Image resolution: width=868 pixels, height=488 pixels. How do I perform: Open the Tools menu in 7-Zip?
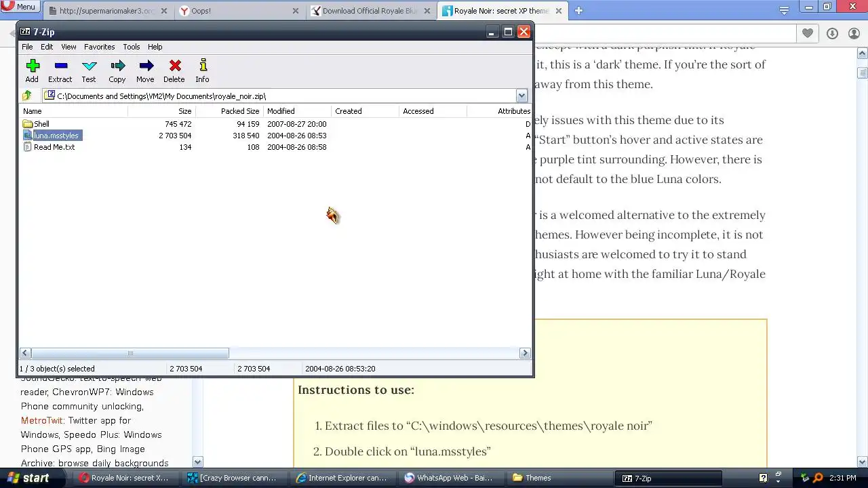tap(131, 47)
